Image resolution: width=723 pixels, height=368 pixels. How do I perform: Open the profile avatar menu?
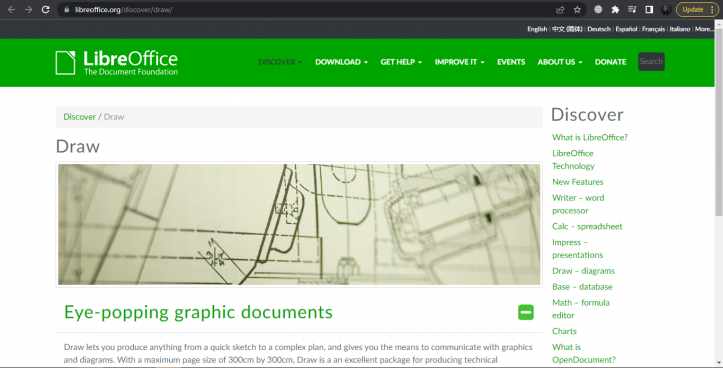tap(666, 10)
